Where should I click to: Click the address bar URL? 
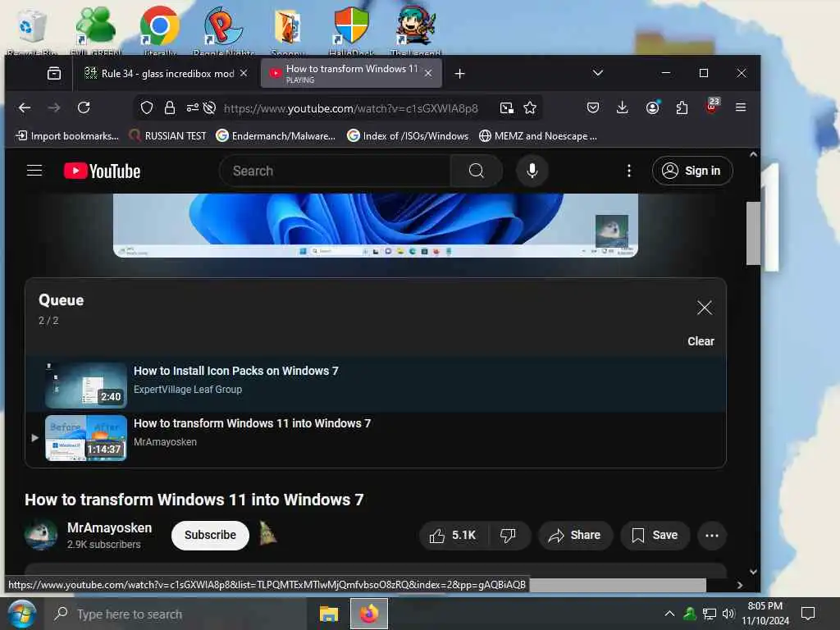point(351,108)
